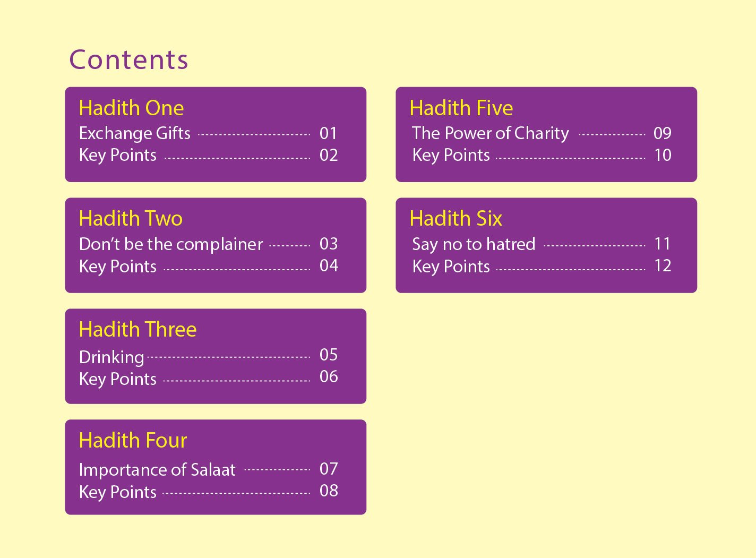Screen dimensions: 756x558
Task: Open the Hadith Three section heading
Action: (x=138, y=330)
